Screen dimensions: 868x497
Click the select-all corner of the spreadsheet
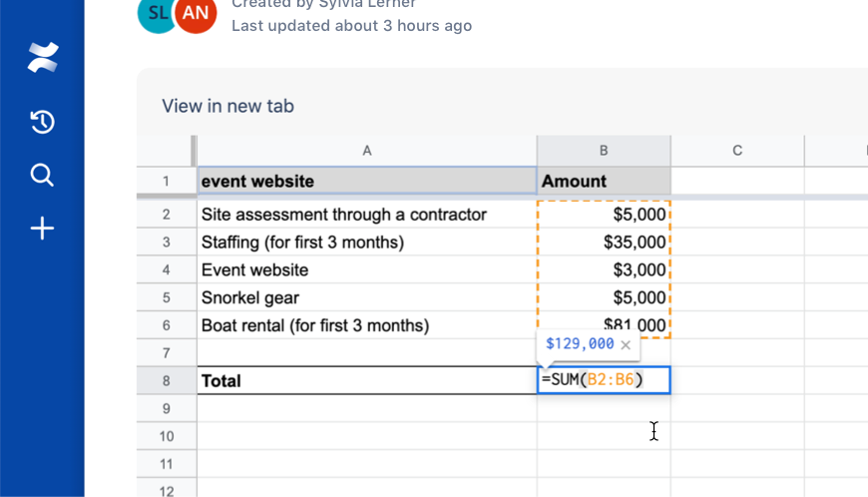(166, 151)
